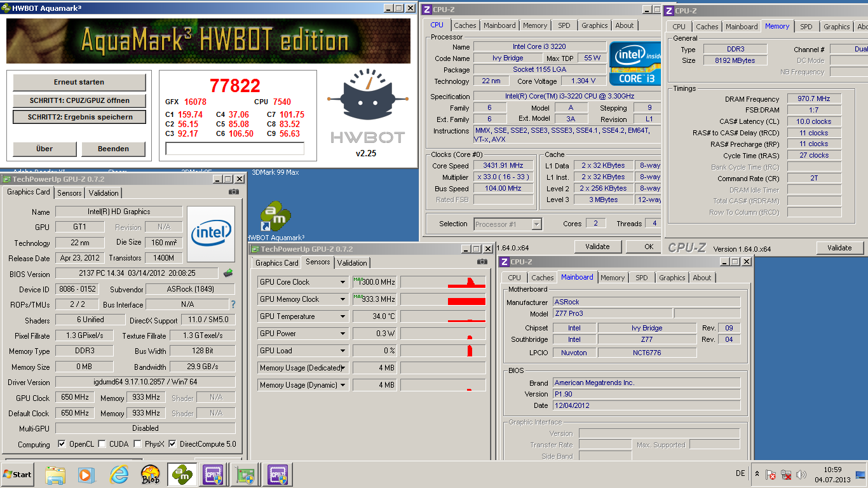868x488 pixels.
Task: Toggle the OpenCL checkbox
Action: (62, 444)
